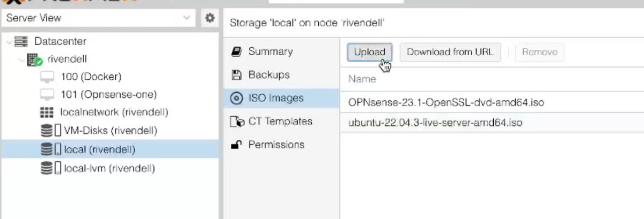Go to the Permissions tab
Image resolution: width=644 pixels, height=219 pixels.
[276, 145]
